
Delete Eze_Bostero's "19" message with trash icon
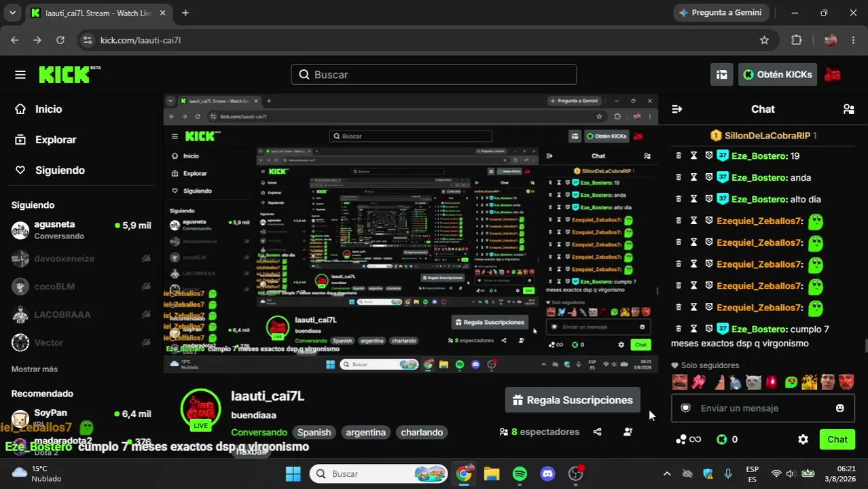click(679, 156)
